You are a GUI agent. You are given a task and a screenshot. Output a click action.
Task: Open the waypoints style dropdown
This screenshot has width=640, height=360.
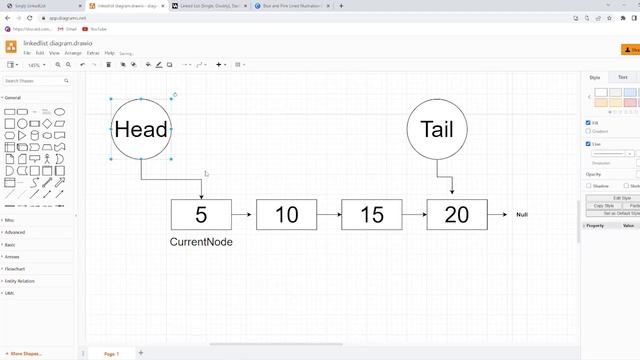coord(201,64)
